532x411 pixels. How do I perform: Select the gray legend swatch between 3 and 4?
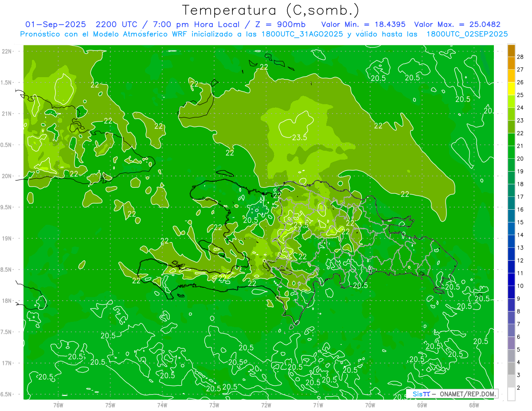[x=511, y=369]
